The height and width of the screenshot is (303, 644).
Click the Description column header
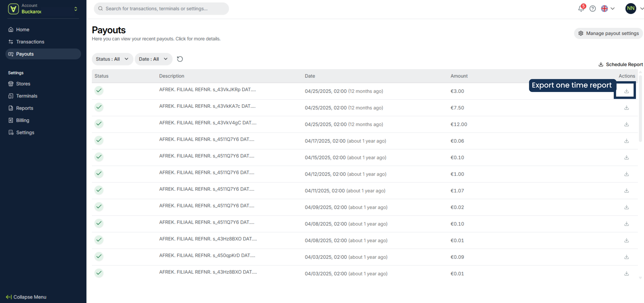pyautogui.click(x=172, y=76)
